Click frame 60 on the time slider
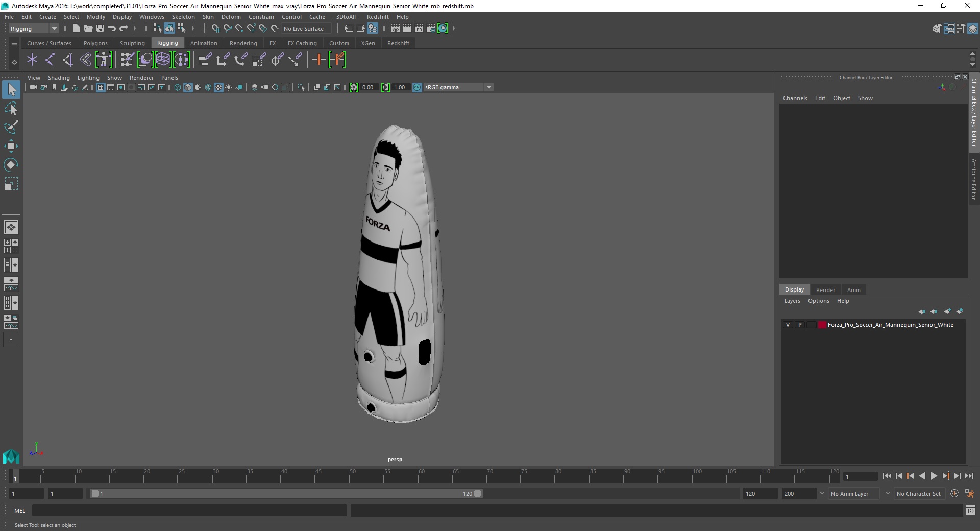The image size is (980, 531). [x=421, y=476]
